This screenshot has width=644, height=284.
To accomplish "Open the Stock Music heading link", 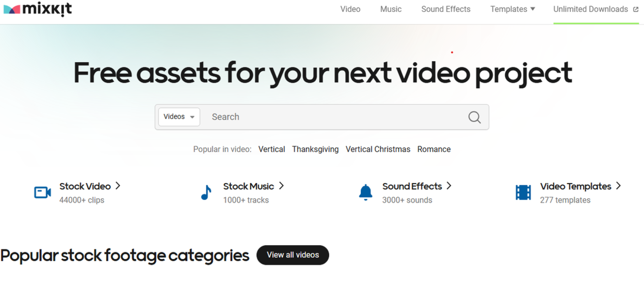I will (248, 186).
